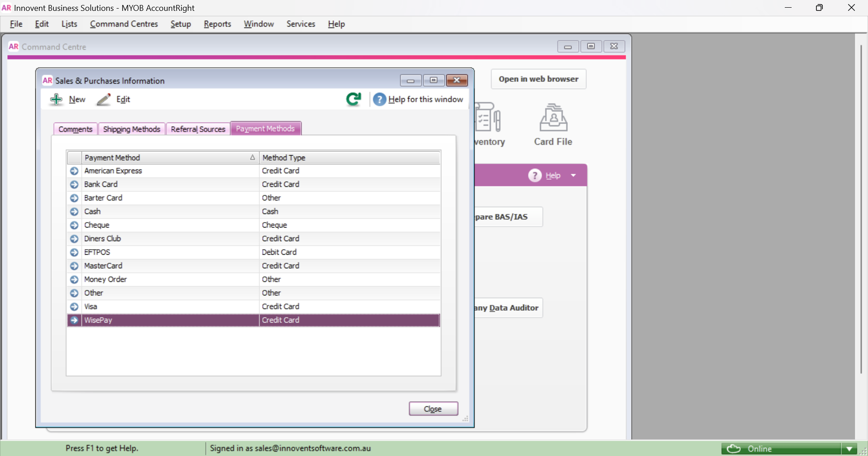
Task: Click signed in as sales@innoventsoftware.com.au status text
Action: 290,448
